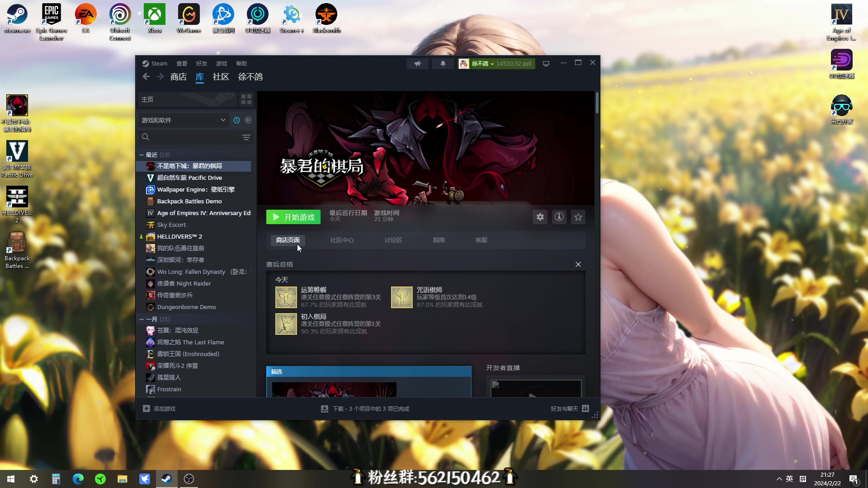
Task: Open Windows Start menu
Action: (11, 479)
